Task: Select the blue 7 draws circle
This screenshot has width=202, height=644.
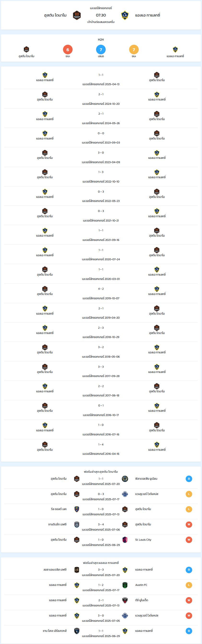Action: click(101, 50)
